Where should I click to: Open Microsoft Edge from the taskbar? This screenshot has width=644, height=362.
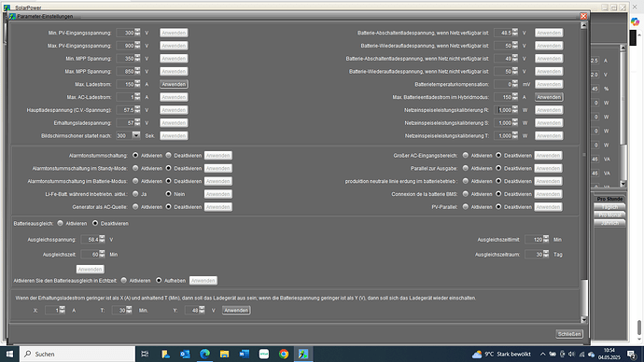(204, 354)
